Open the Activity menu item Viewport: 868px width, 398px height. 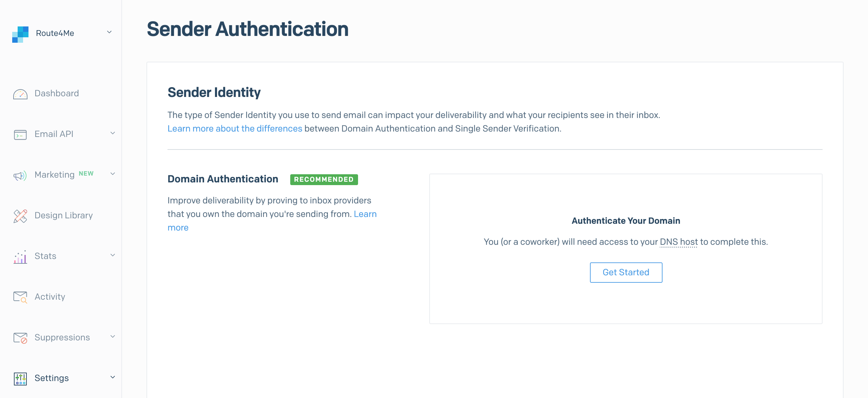coord(50,297)
